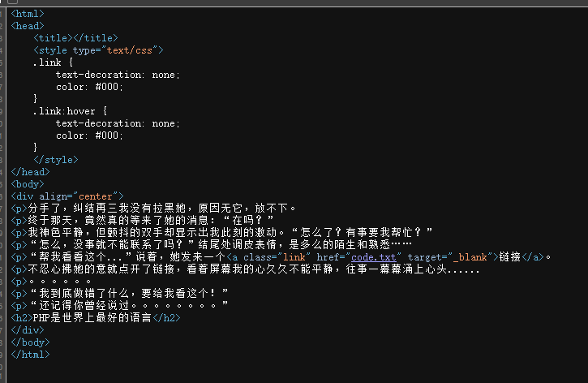The height and width of the screenshot is (383, 588).
Task: Click the paragraph starting 不忍心拂她的意
Action: pyautogui.click(x=246, y=269)
